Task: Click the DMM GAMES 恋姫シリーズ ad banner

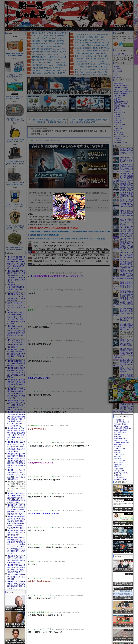Action: point(69,207)
